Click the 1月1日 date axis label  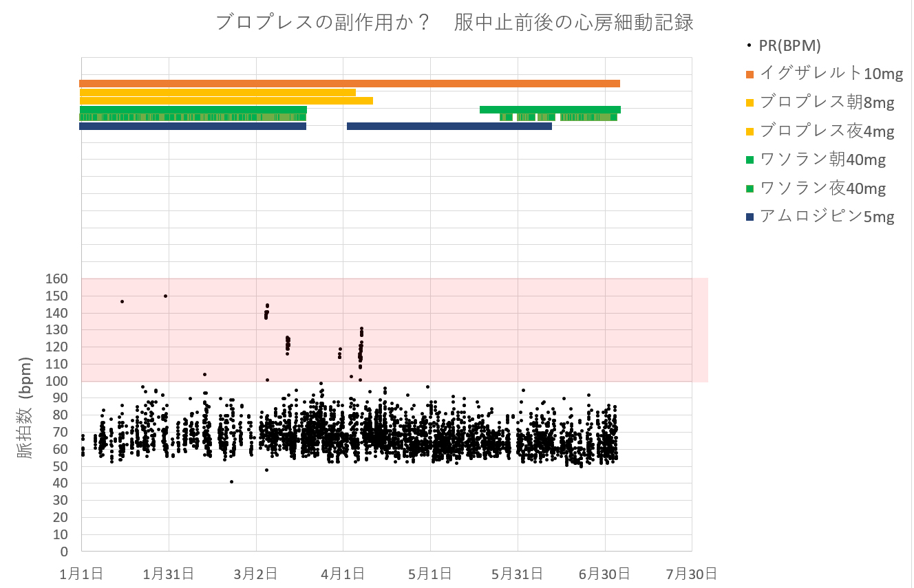point(82,573)
